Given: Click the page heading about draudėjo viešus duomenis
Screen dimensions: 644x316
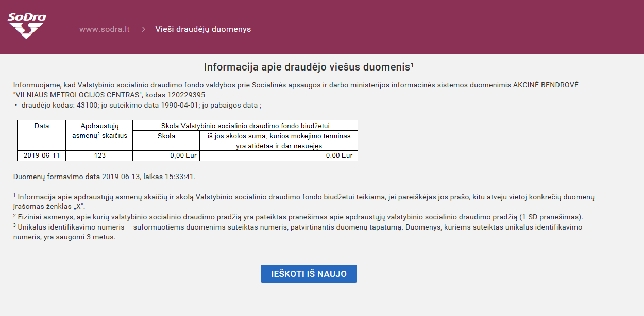Looking at the screenshot, I should pos(309,67).
